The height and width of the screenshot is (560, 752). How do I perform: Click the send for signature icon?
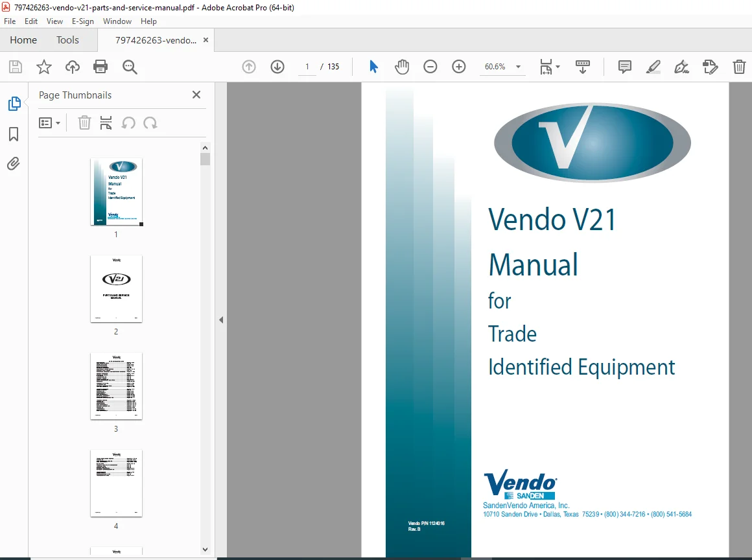pos(711,67)
